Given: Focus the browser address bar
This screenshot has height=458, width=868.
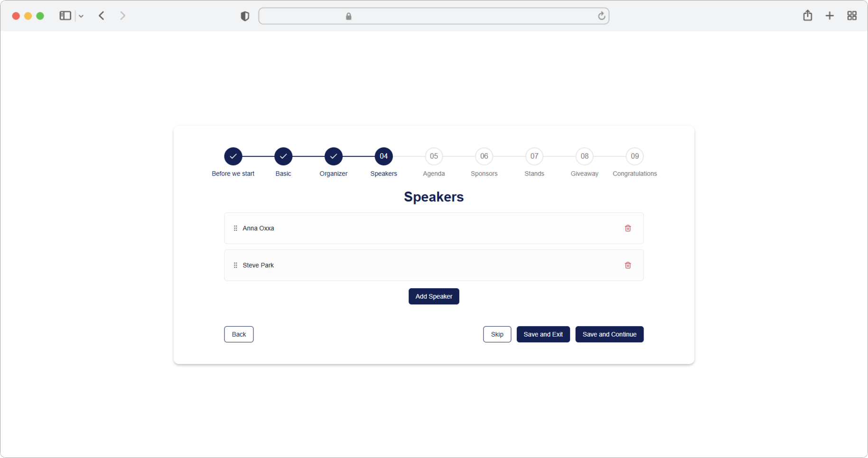Looking at the screenshot, I should [x=433, y=16].
